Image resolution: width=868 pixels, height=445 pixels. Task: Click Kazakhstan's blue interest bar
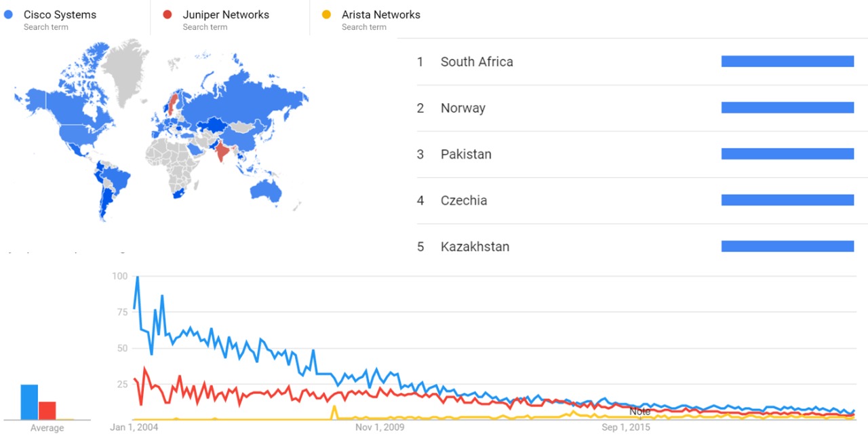[787, 246]
